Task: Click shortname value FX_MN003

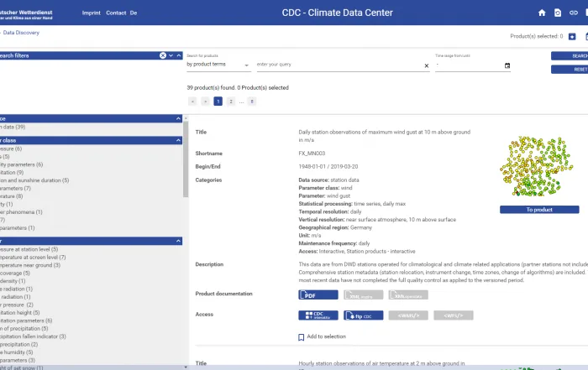Action: 312,154
